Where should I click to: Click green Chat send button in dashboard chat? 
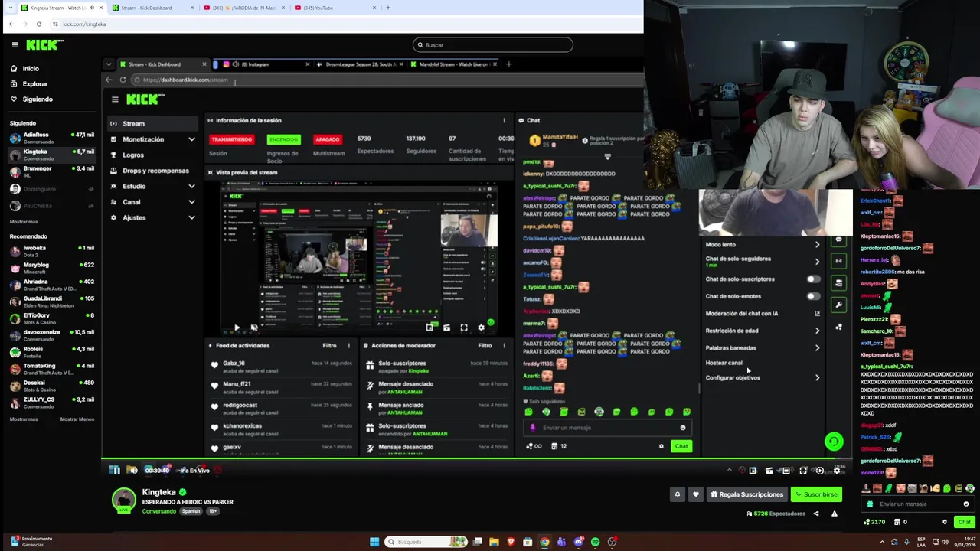[x=681, y=446]
